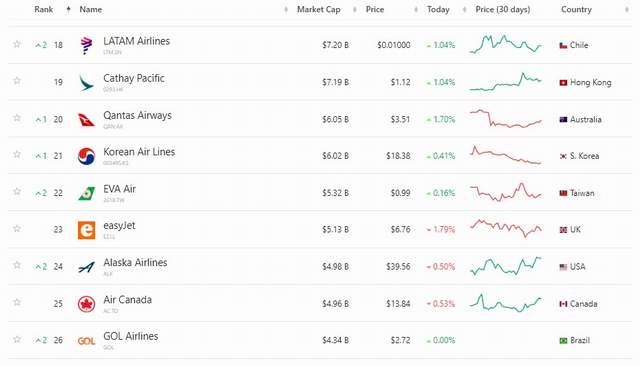
Task: Click the orange easyJet logo
Action: (x=87, y=230)
